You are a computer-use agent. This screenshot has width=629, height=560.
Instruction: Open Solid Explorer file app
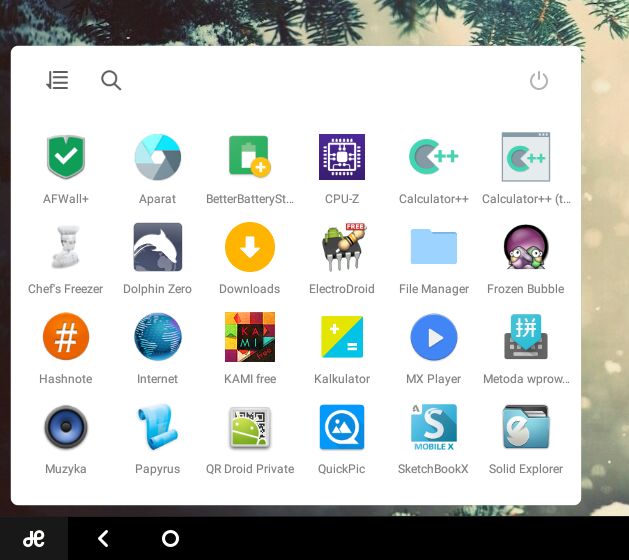pos(526,426)
